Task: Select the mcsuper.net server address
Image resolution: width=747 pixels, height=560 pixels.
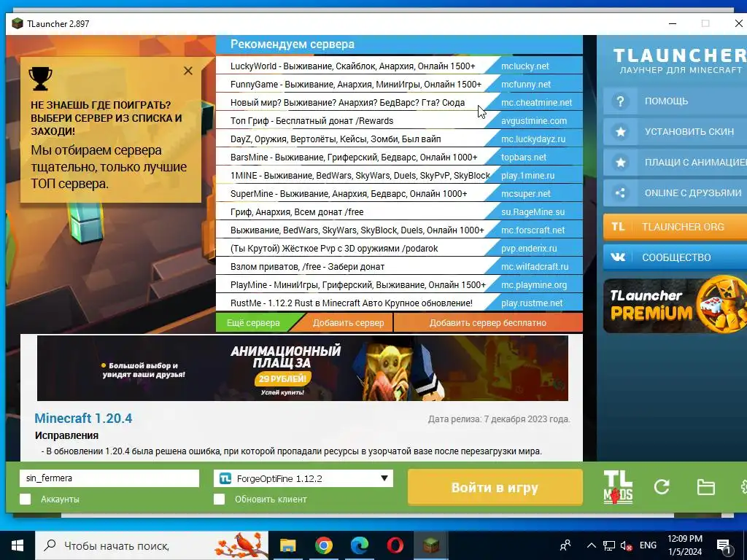Action: [525, 194]
